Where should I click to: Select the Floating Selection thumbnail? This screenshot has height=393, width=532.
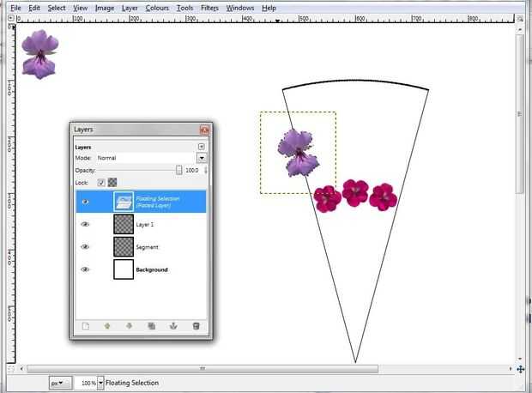coord(124,202)
